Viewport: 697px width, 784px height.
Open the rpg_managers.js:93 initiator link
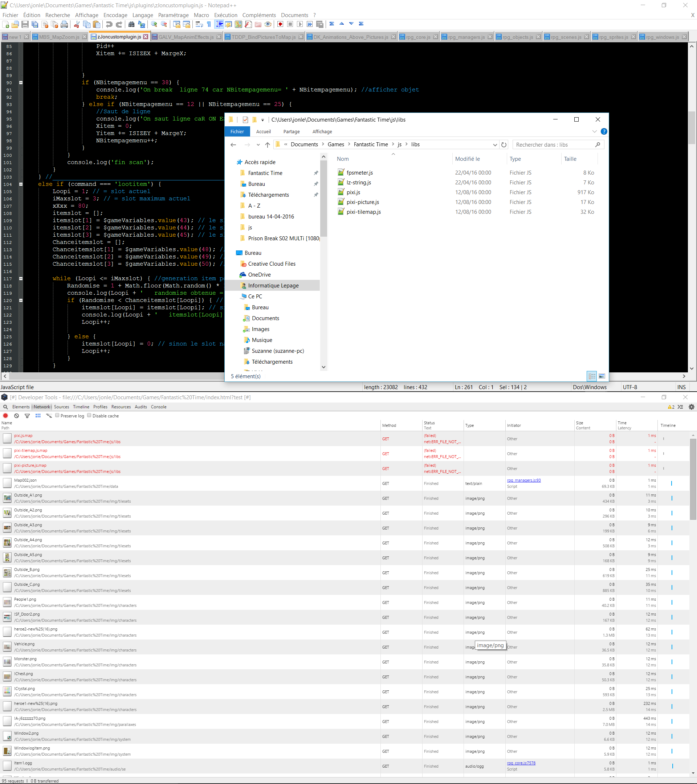523,480
